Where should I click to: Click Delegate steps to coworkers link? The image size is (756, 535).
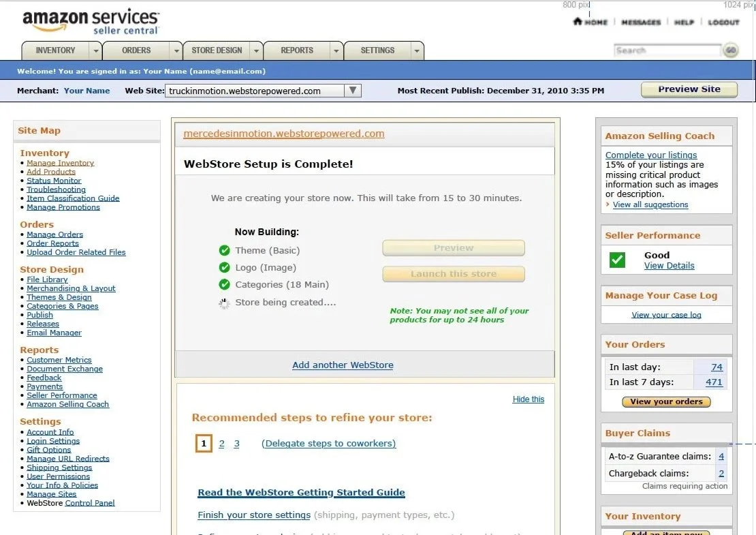[329, 444]
